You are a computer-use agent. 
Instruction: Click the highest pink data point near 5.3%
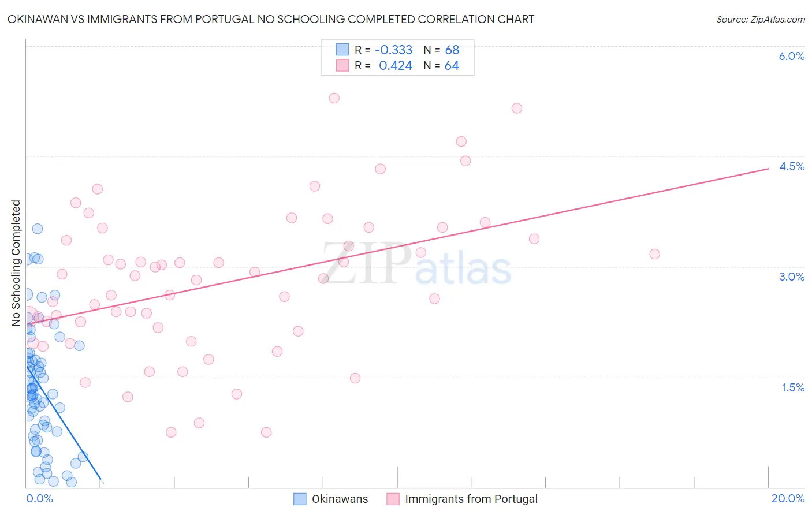(x=334, y=98)
